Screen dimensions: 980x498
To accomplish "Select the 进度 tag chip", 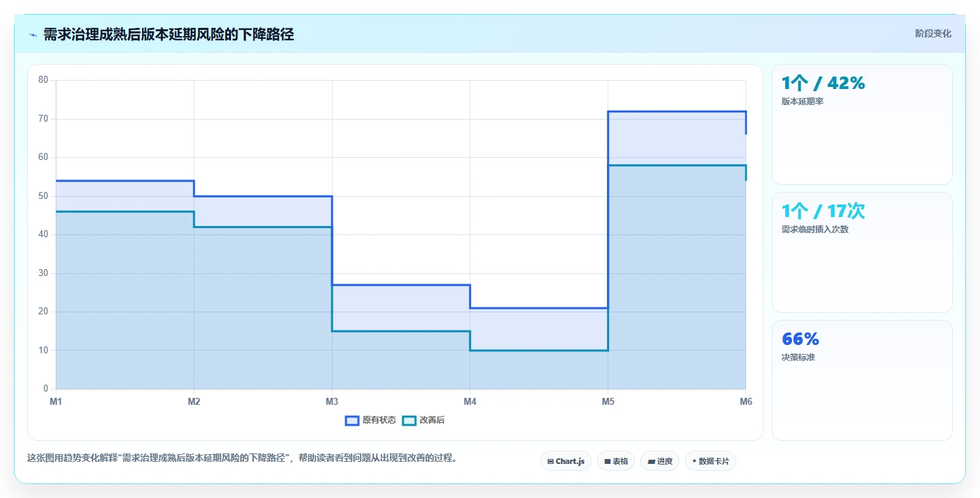I will [x=660, y=461].
